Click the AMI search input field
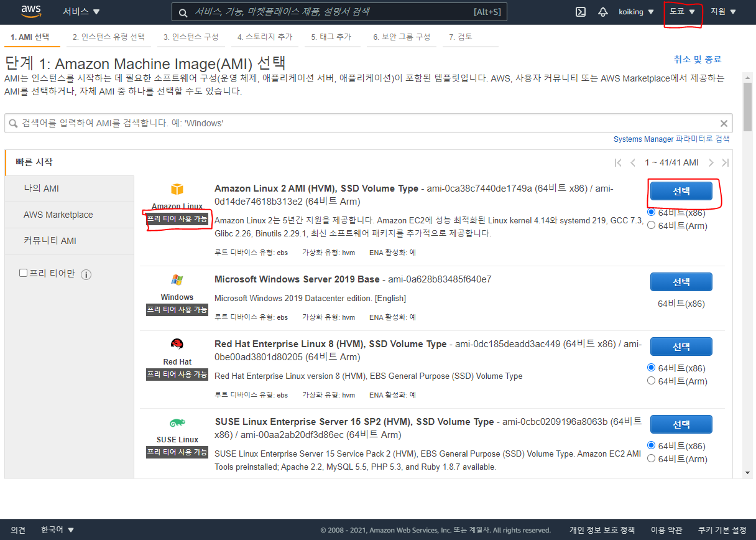 368,123
